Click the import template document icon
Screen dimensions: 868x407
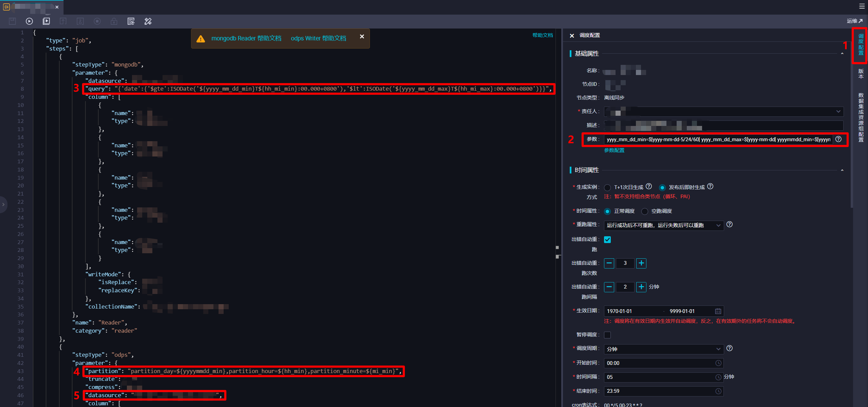click(131, 21)
